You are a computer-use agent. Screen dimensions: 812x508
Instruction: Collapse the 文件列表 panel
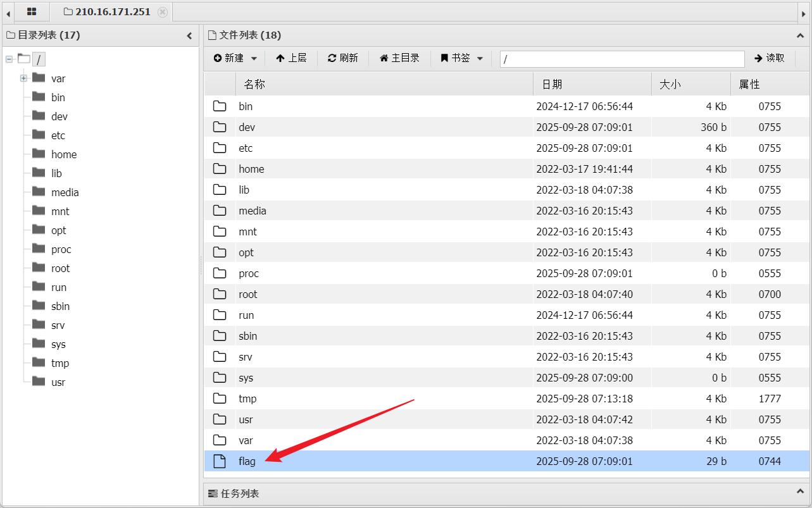click(x=800, y=35)
